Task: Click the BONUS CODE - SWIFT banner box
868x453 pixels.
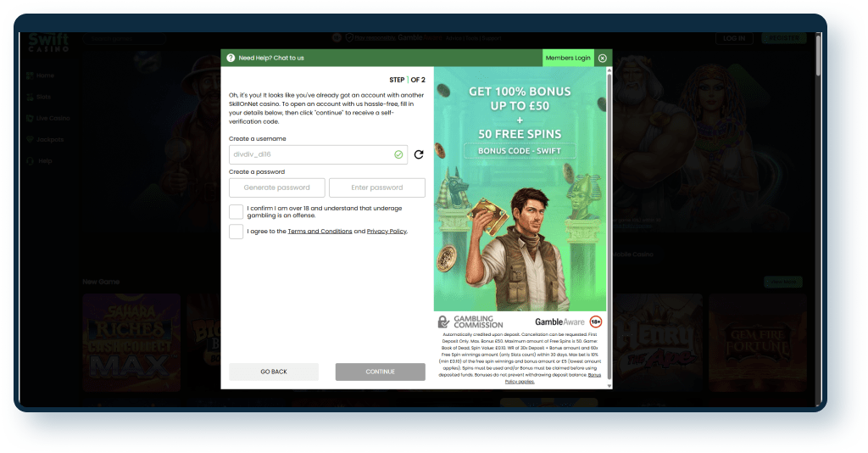Action: (520, 151)
